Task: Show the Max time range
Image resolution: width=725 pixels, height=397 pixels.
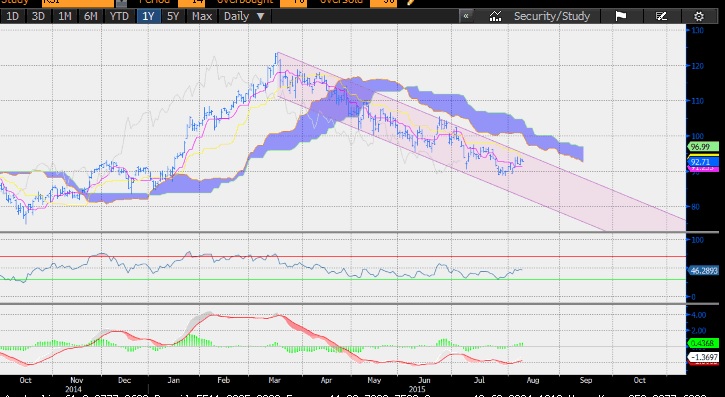Action: pyautogui.click(x=202, y=16)
